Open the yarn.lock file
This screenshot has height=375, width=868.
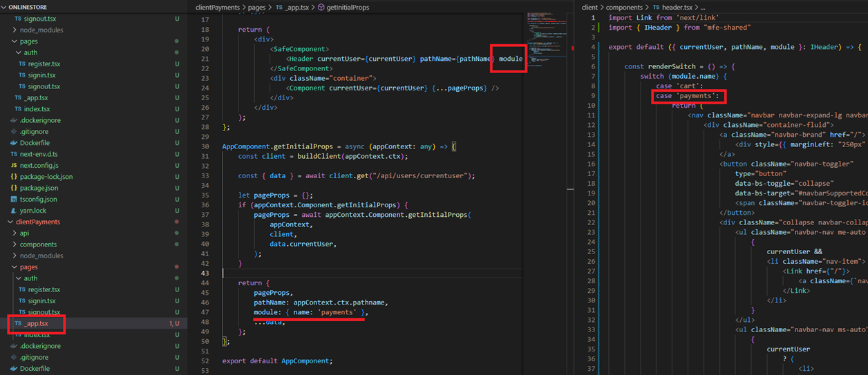(x=33, y=211)
